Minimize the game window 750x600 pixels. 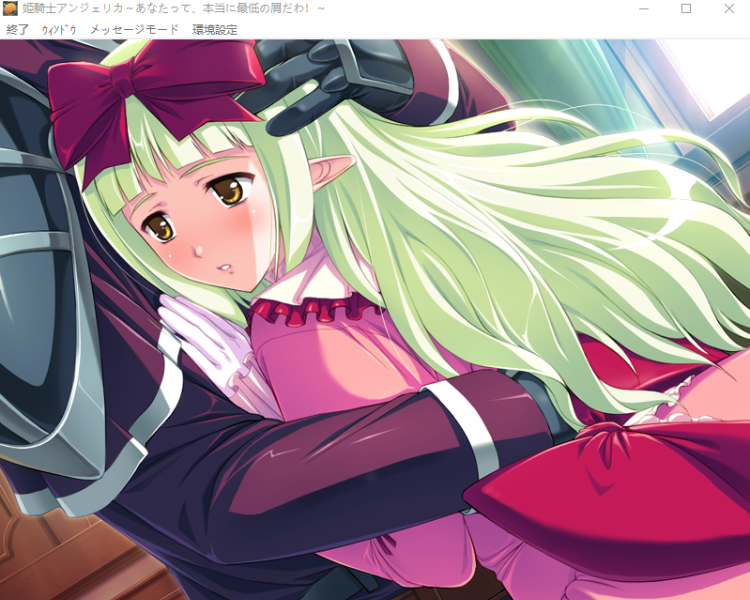point(643,9)
